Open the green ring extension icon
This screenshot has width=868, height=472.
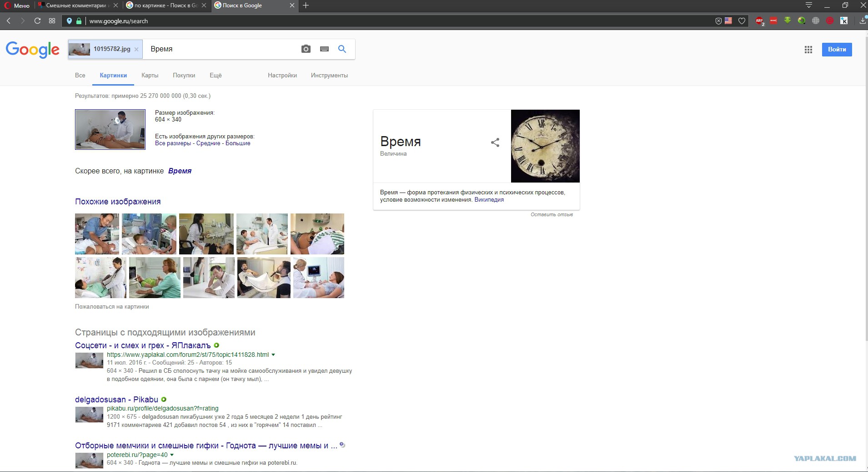coord(802,20)
